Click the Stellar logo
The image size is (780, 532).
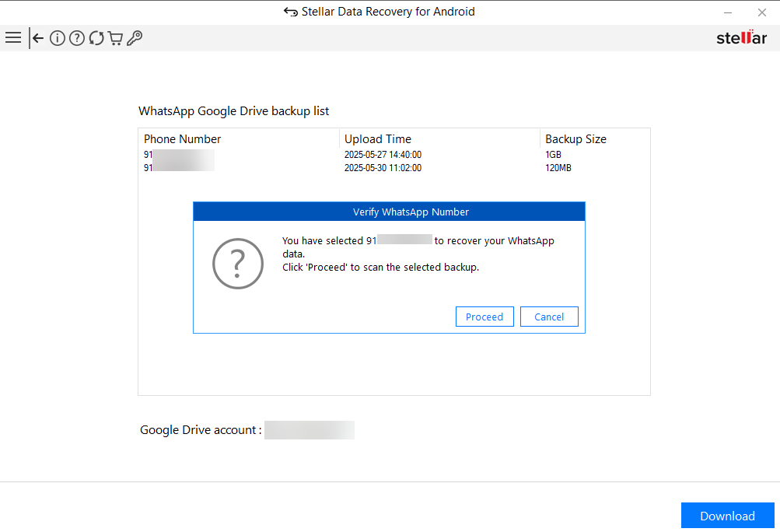[741, 38]
